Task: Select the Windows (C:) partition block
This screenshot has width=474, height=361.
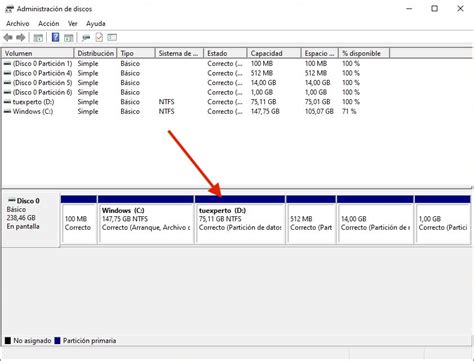Action: click(146, 220)
